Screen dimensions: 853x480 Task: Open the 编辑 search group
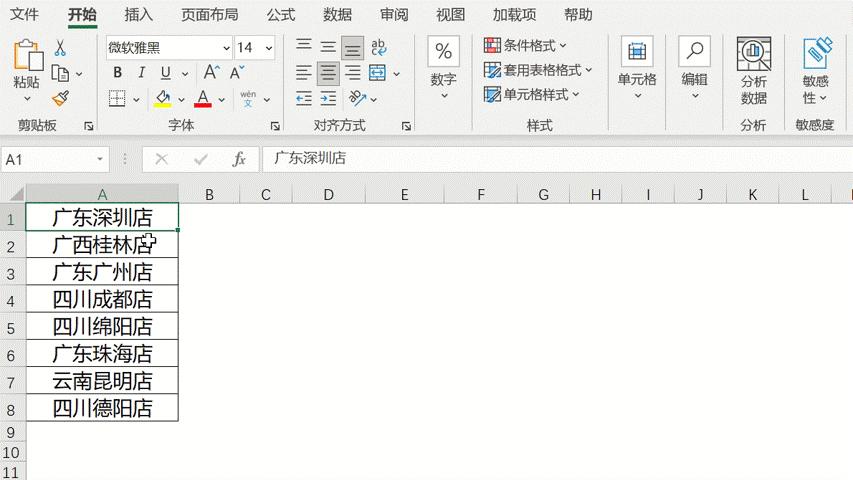695,69
